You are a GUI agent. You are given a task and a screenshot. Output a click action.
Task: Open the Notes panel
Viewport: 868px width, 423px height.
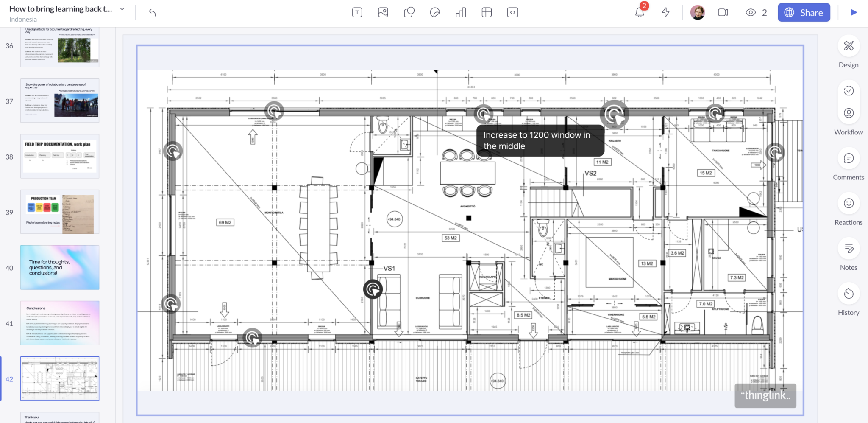[x=849, y=249]
